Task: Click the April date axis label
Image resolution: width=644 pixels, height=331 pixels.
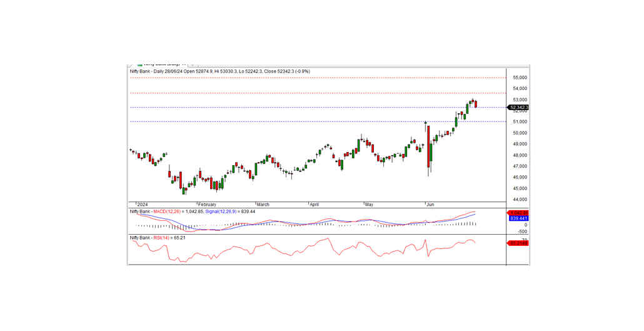Action: 314,205
